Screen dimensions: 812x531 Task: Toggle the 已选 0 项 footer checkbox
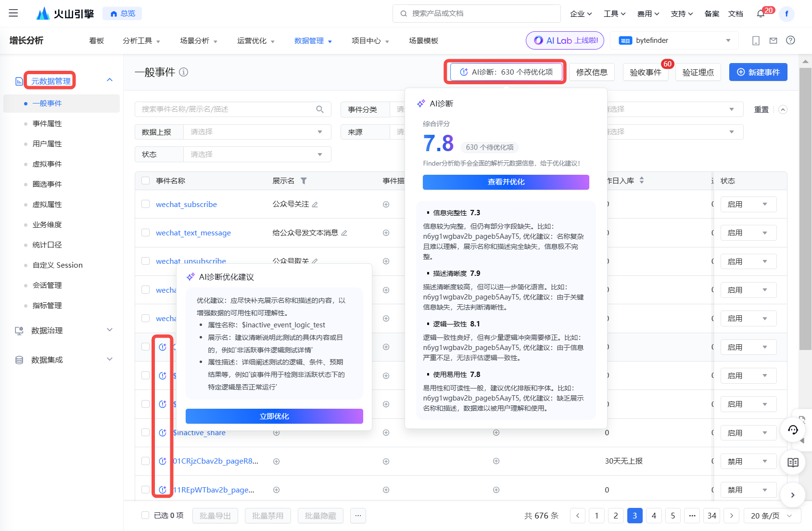[145, 515]
